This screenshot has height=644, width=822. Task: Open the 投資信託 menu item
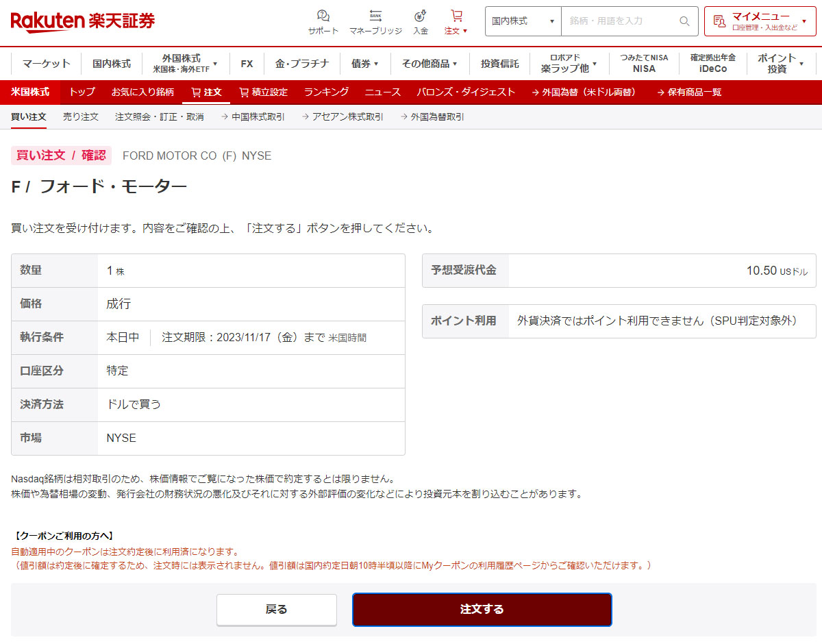(499, 64)
